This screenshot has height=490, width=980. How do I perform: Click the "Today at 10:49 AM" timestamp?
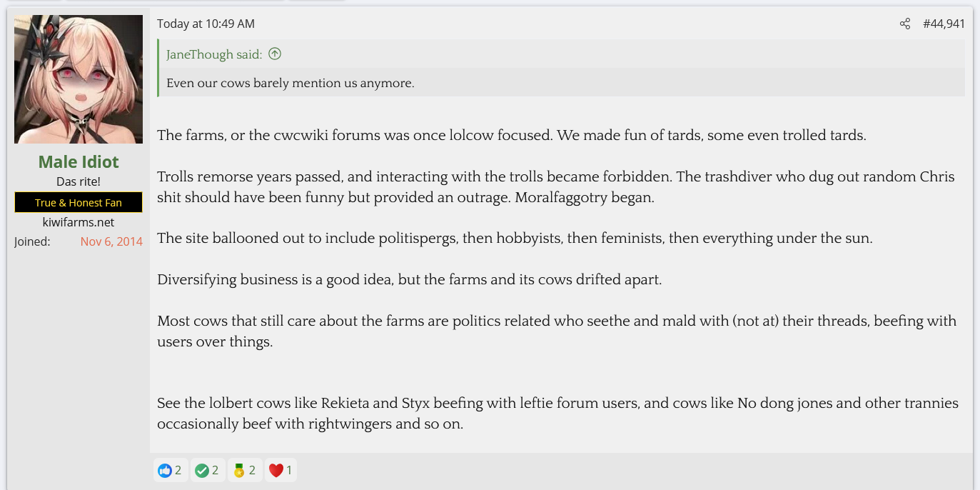206,24
